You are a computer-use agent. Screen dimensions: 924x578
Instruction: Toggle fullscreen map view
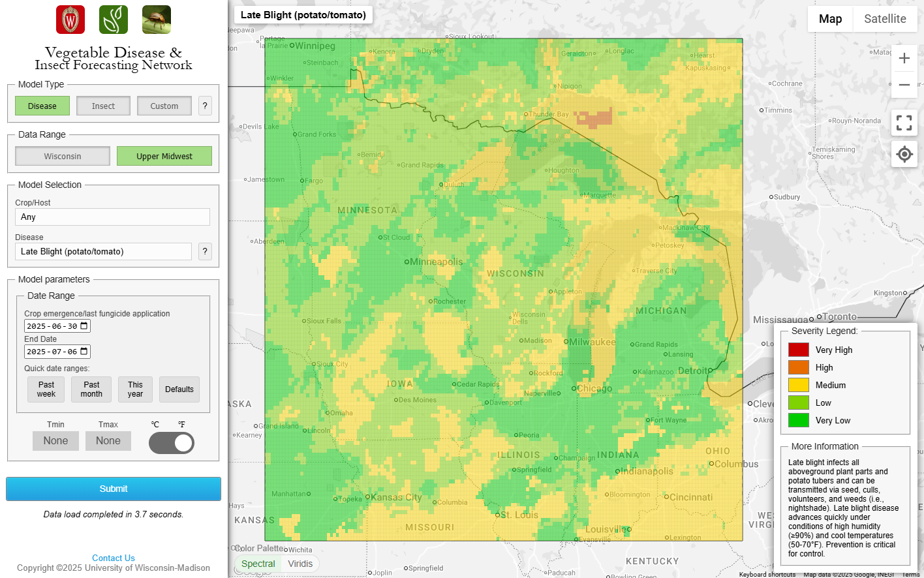904,123
